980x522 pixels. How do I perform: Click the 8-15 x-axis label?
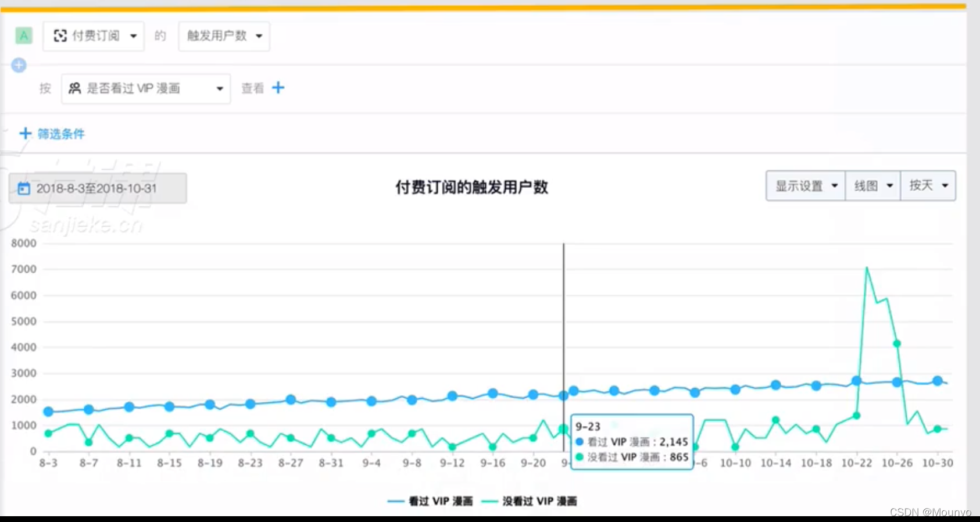[169, 463]
